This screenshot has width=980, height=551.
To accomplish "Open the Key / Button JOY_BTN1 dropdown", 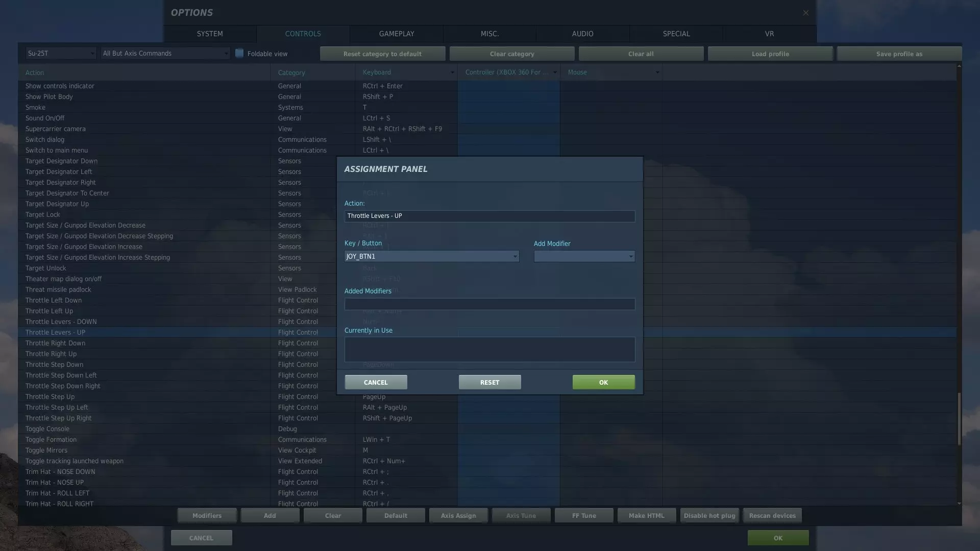I will pyautogui.click(x=431, y=257).
